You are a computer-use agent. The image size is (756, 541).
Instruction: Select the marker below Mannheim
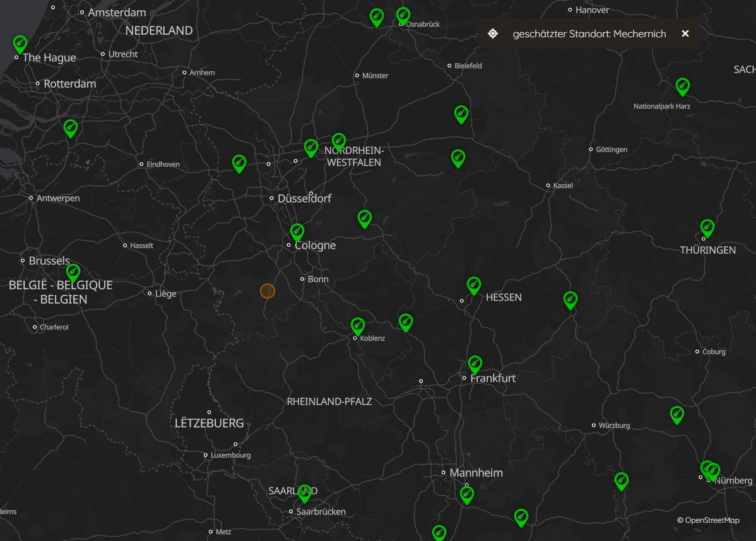pos(467,495)
